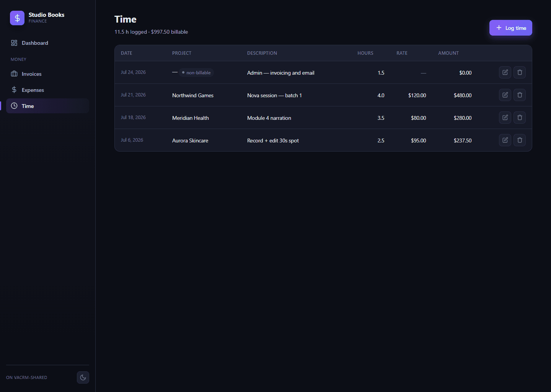The width and height of the screenshot is (551, 392).
Task: Click the RATE column header
Action: pyautogui.click(x=402, y=53)
